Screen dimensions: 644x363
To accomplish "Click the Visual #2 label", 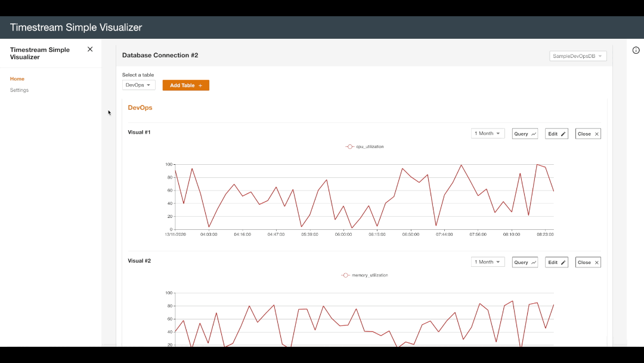I will point(139,261).
